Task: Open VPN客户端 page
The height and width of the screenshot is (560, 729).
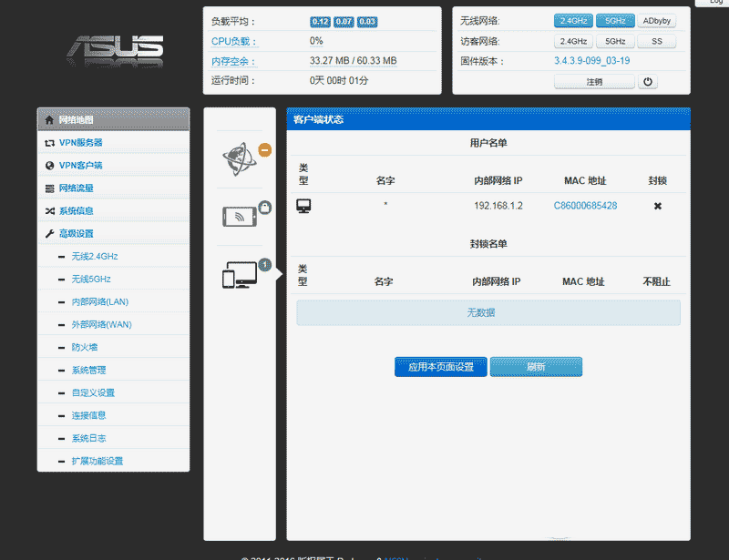Action: click(x=113, y=166)
